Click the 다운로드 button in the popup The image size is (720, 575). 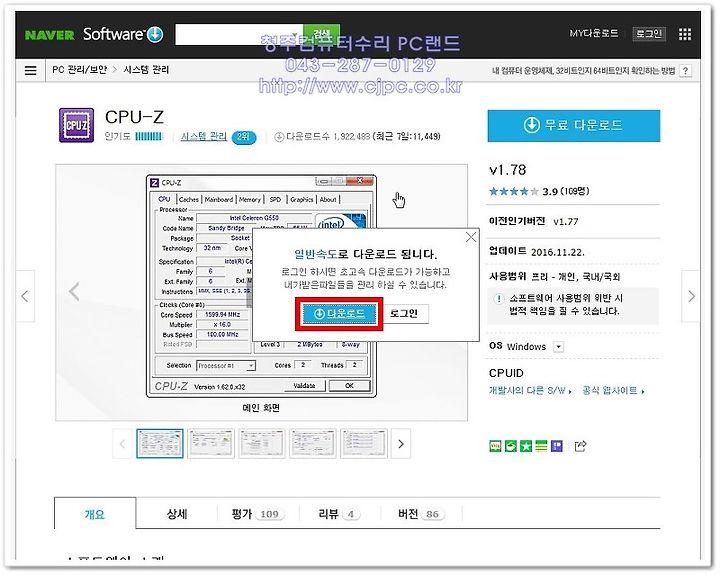(x=339, y=314)
